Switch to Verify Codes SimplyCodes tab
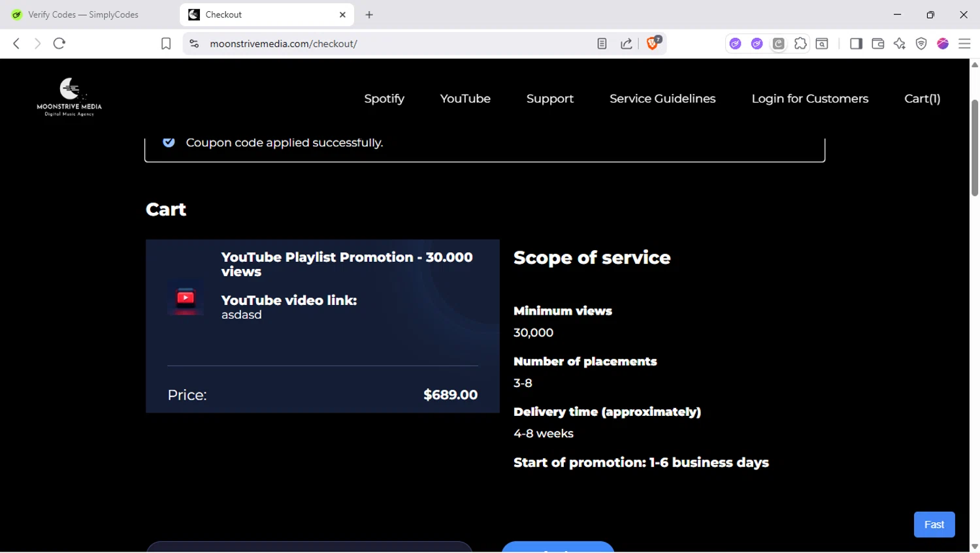Image resolution: width=980 pixels, height=553 pixels. pyautogui.click(x=83, y=14)
